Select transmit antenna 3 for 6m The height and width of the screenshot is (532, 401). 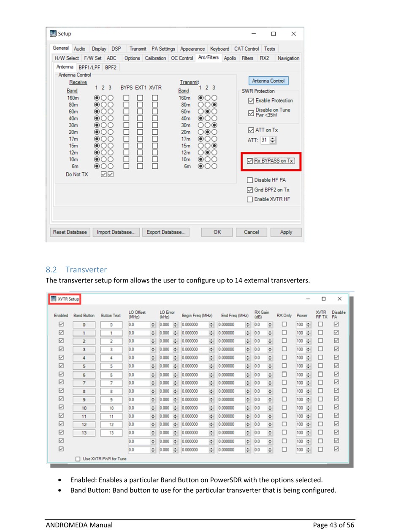coord(214,166)
